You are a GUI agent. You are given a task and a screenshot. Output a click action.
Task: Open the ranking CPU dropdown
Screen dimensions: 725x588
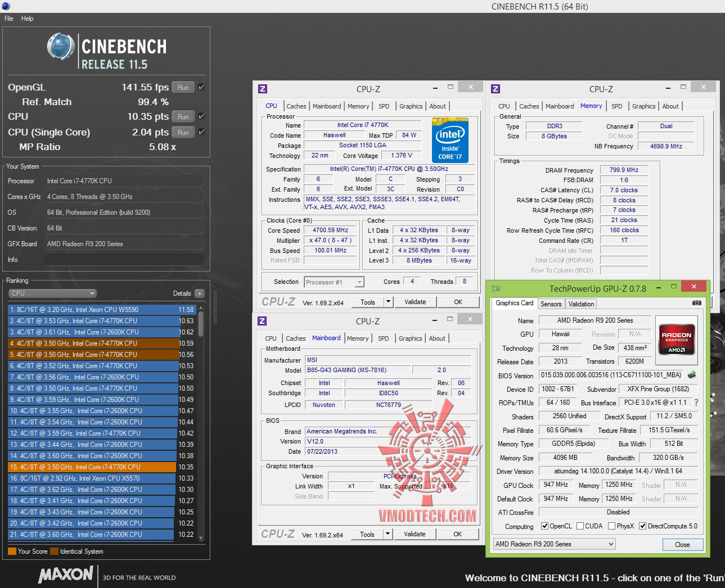pos(53,293)
